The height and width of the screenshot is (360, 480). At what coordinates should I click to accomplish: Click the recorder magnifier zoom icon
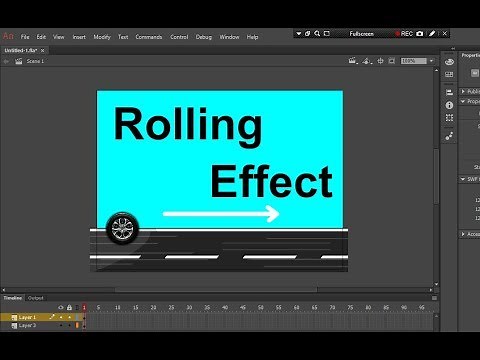[317, 33]
